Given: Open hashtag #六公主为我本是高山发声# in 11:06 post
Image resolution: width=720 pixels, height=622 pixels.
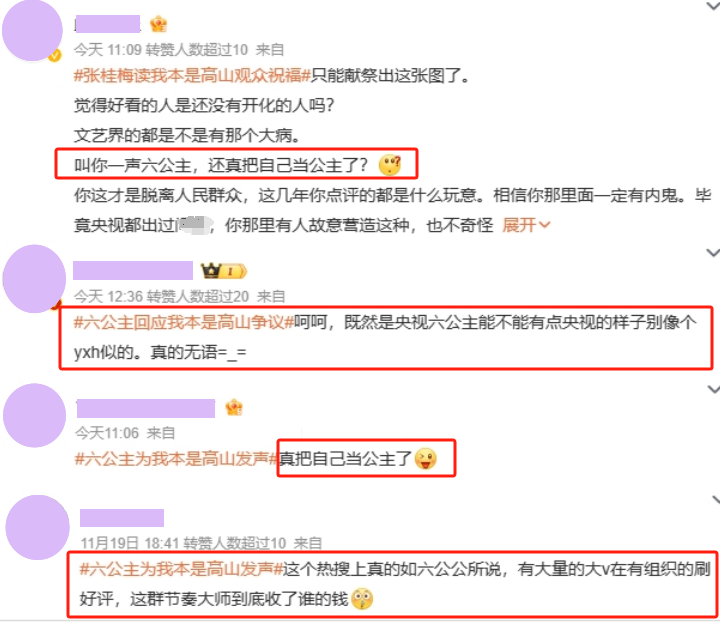Looking at the screenshot, I should coord(177,458).
